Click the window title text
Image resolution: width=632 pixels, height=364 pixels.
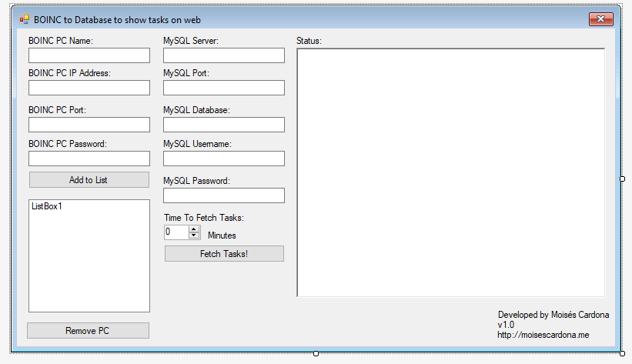click(117, 20)
